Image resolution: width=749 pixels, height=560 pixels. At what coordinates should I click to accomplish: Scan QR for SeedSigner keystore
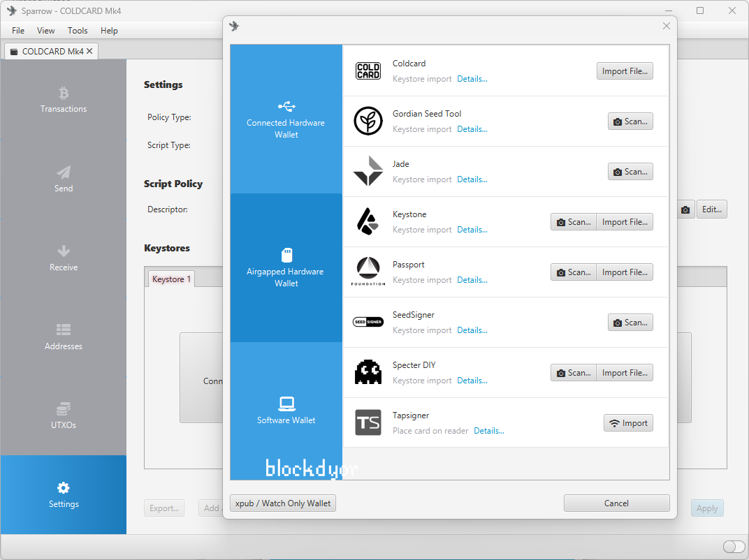[630, 323]
